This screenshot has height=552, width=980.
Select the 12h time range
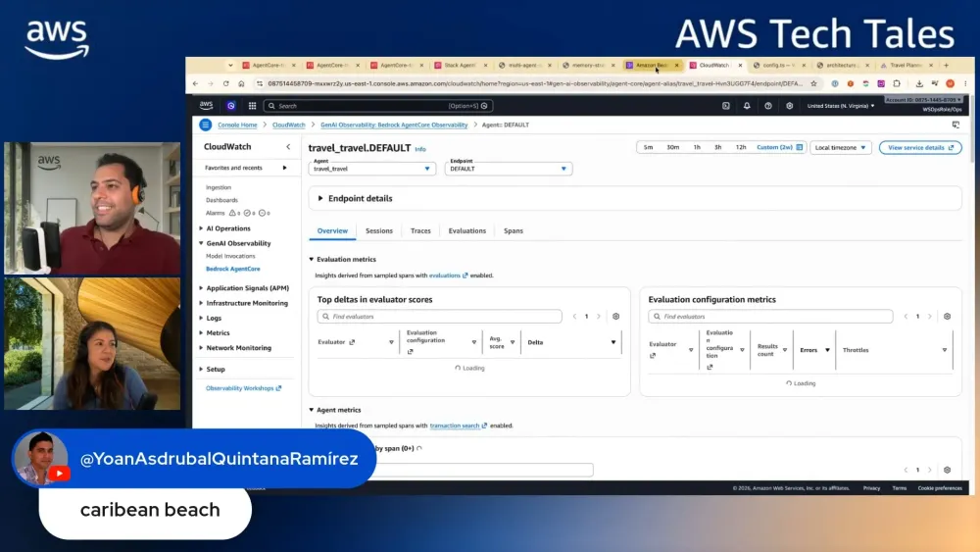click(x=741, y=147)
